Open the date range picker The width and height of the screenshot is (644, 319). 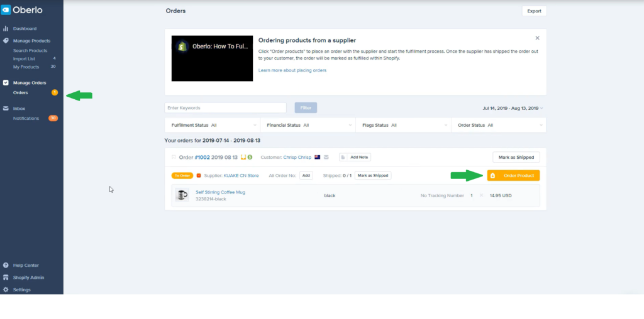[513, 108]
